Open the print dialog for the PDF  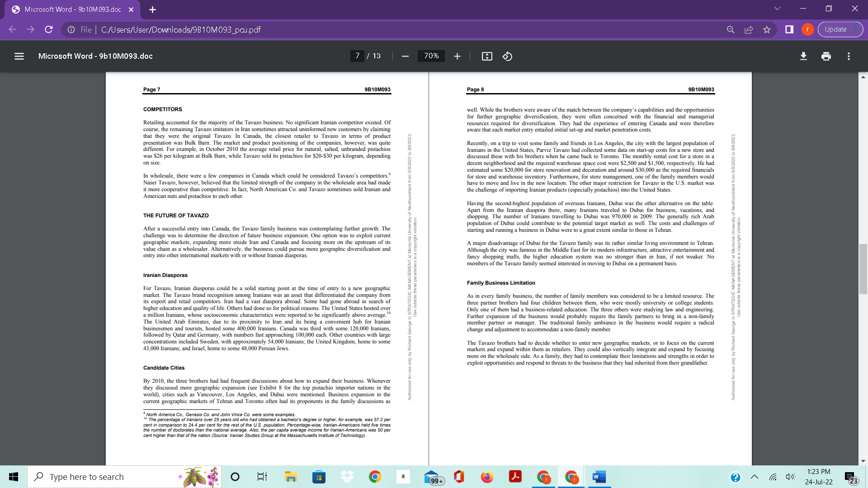point(826,56)
